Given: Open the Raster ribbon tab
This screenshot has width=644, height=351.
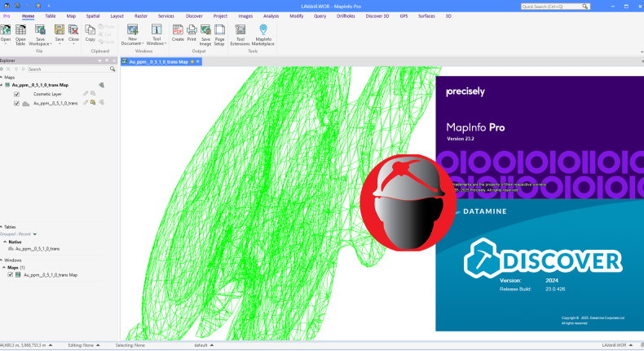Looking at the screenshot, I should coord(141,16).
